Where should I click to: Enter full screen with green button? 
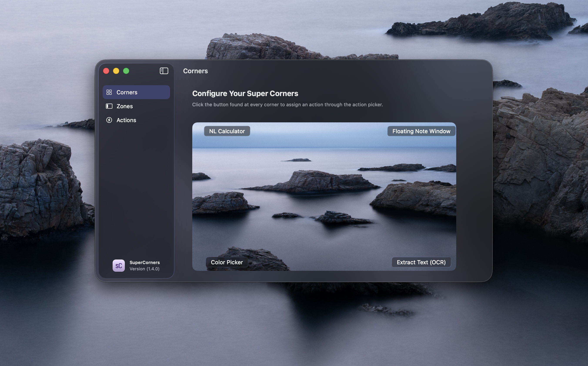(126, 71)
